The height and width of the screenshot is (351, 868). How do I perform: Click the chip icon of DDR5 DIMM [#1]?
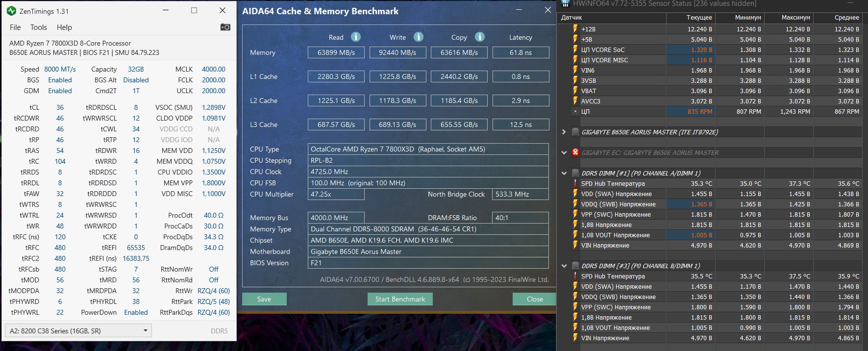tap(575, 173)
